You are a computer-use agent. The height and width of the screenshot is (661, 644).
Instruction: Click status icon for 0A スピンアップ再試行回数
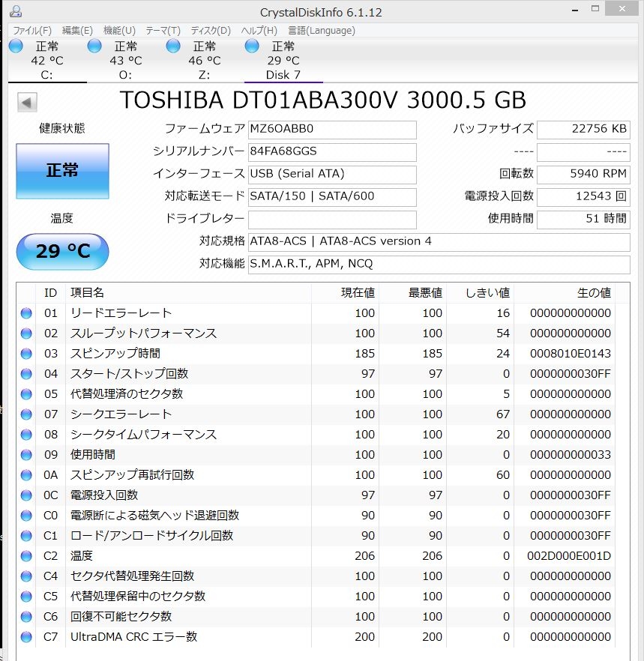click(x=26, y=475)
